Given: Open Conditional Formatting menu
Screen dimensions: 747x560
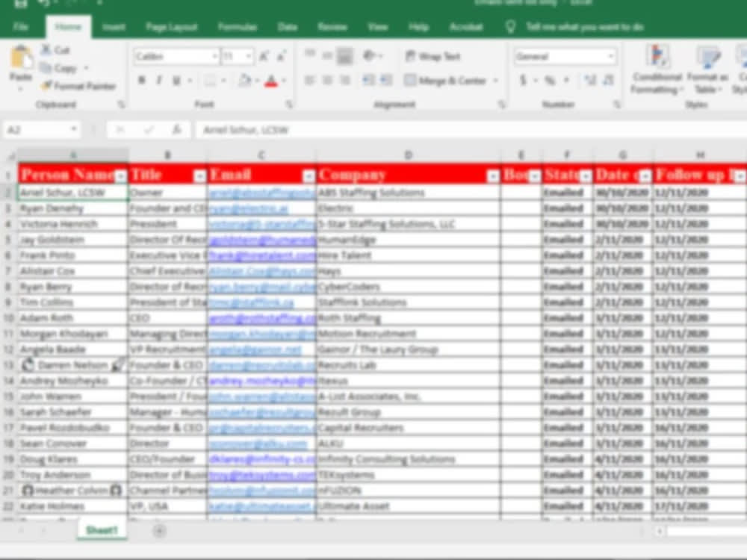Looking at the screenshot, I should tap(657, 69).
